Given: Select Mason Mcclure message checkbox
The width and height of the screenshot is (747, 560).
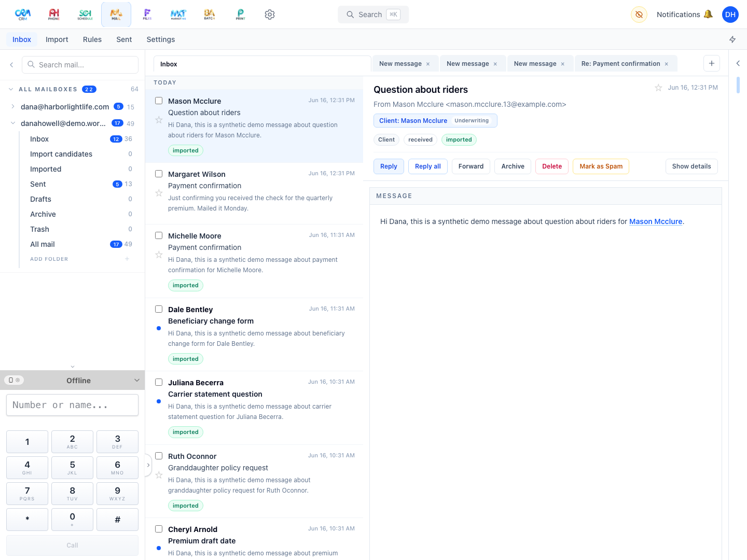Looking at the screenshot, I should coord(159,101).
